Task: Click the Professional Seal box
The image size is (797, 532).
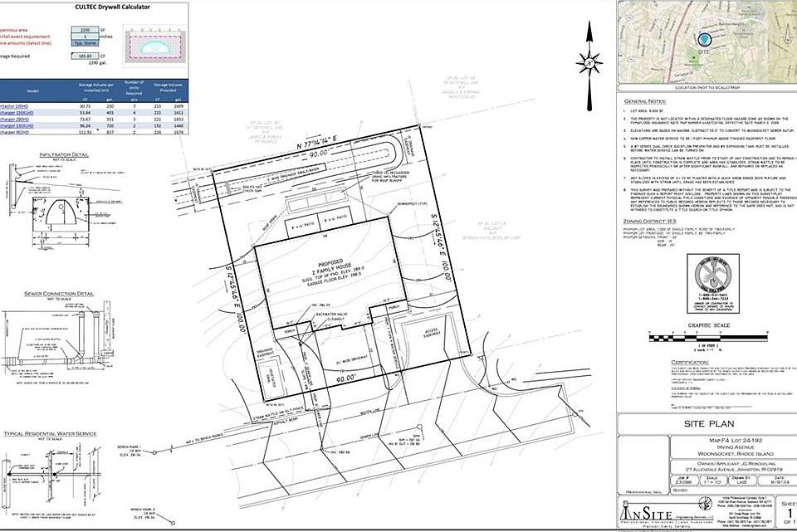Action: (x=643, y=465)
